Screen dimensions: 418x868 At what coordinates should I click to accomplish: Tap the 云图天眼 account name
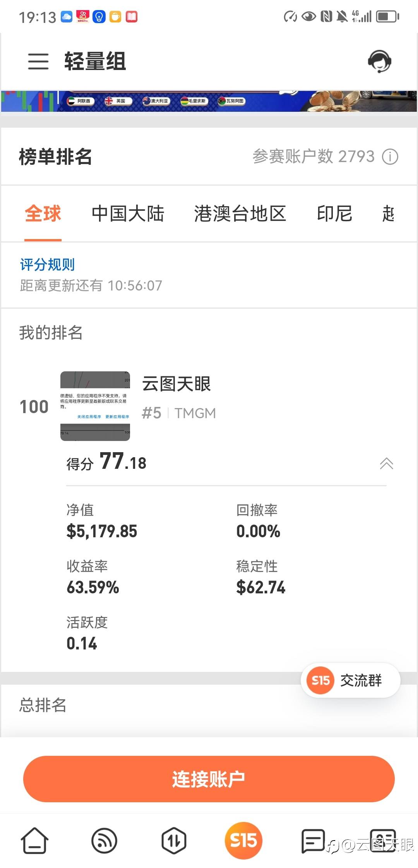click(x=176, y=384)
